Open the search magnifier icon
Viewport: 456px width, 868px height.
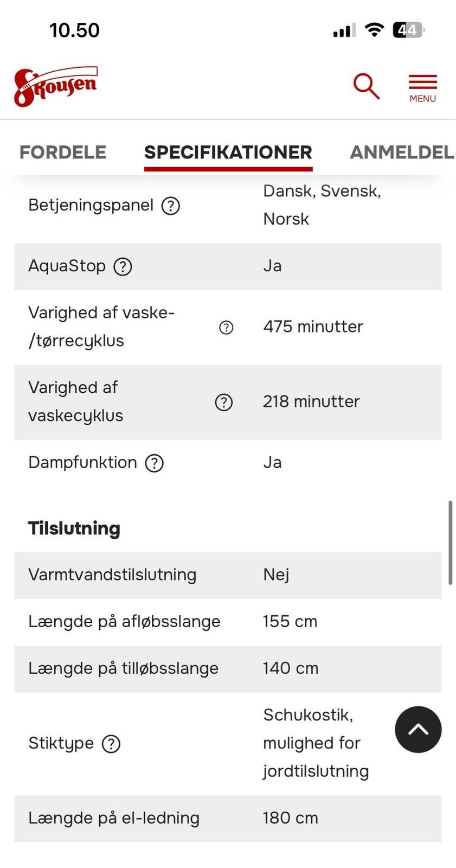(x=367, y=86)
